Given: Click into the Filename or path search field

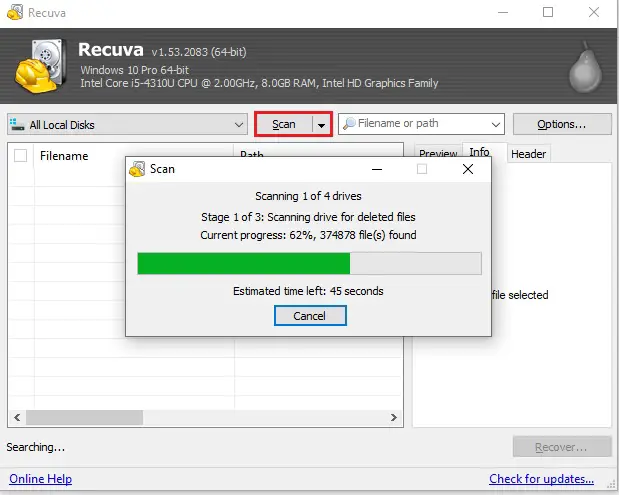Looking at the screenshot, I should pos(421,124).
